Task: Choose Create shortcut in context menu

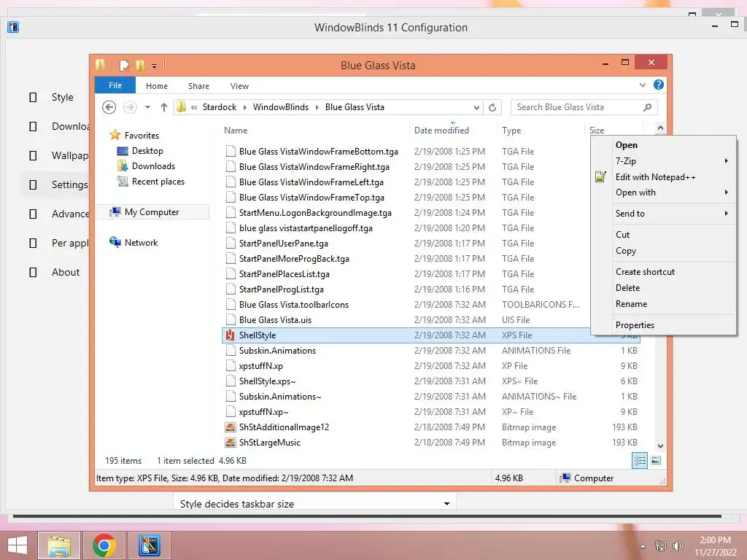Action: point(663,272)
